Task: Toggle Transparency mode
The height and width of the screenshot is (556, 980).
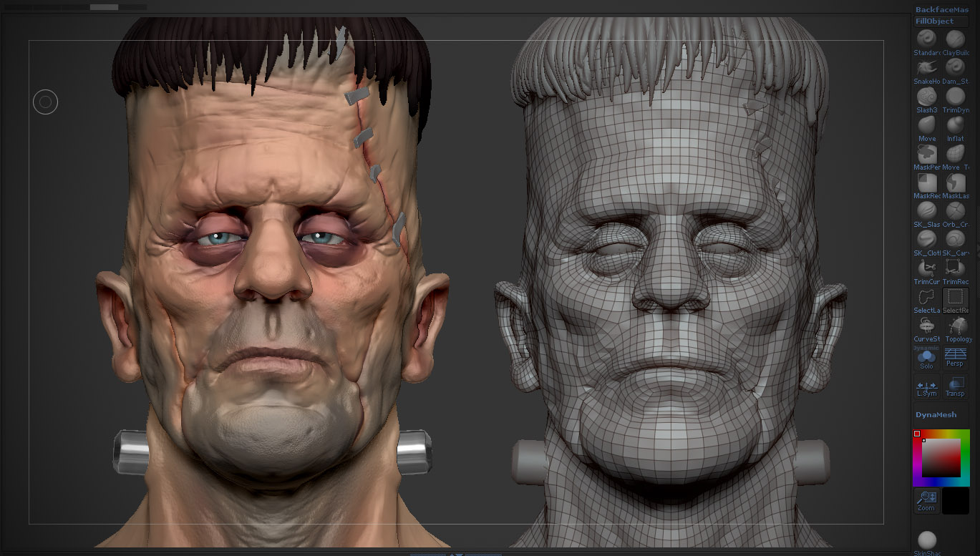Action: click(x=956, y=386)
